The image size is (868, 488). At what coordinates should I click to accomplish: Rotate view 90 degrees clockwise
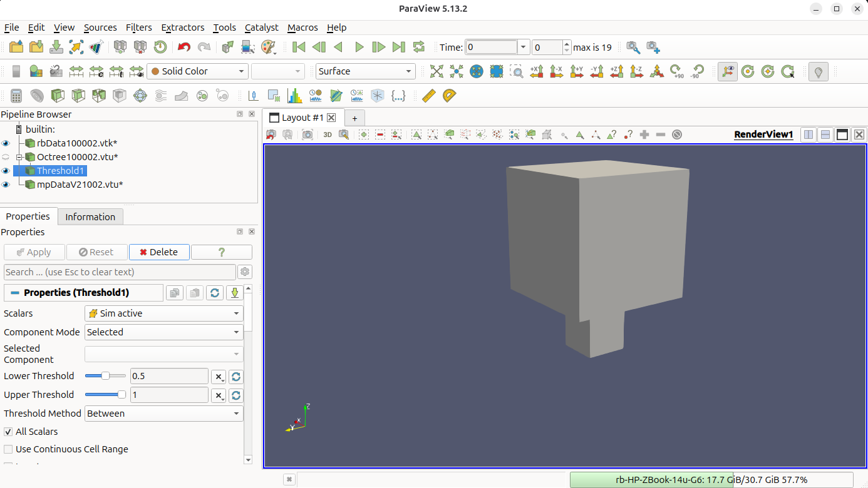coord(677,71)
